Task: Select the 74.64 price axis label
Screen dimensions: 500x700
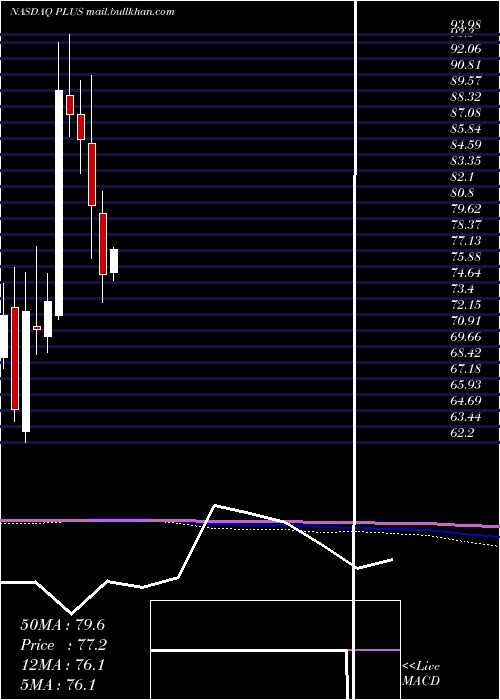Action: click(466, 274)
